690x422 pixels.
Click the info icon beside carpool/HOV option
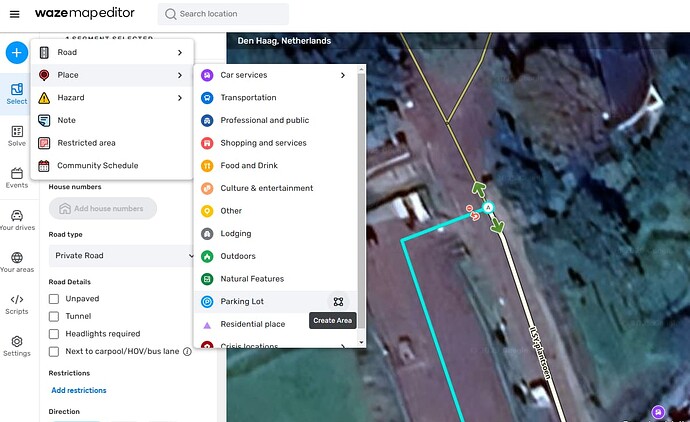187,352
